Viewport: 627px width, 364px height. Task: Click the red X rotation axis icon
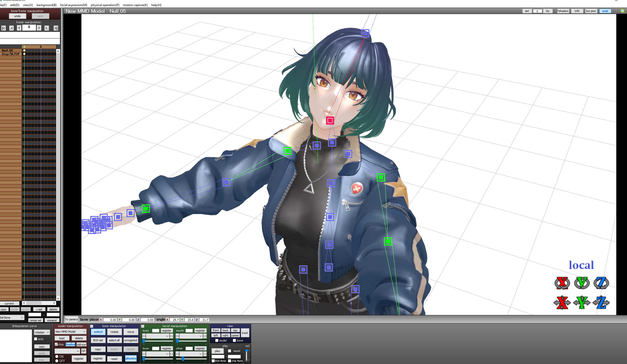[562, 283]
